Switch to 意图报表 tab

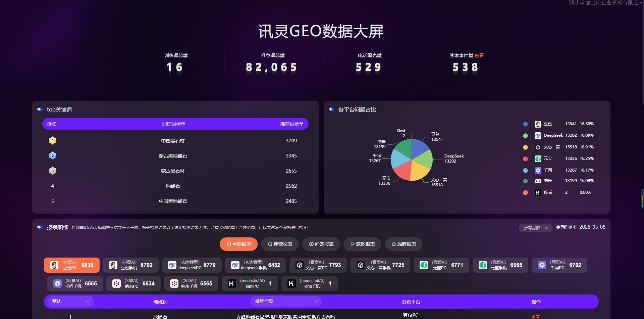pyautogui.click(x=362, y=244)
